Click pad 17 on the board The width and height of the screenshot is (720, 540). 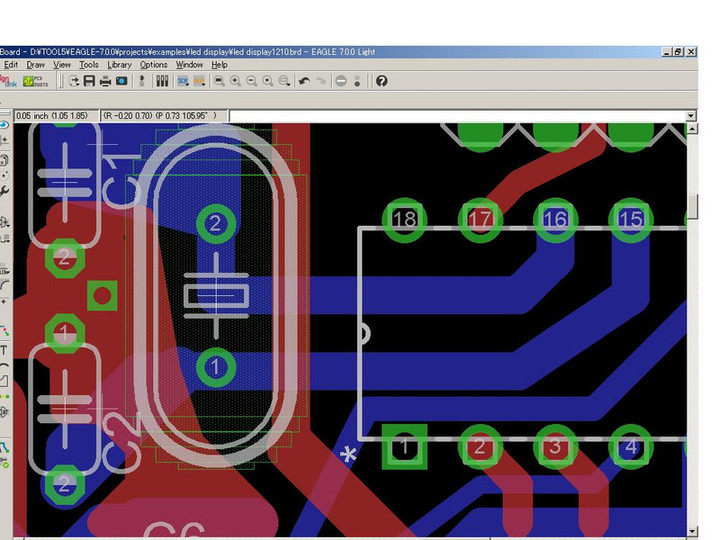(480, 219)
